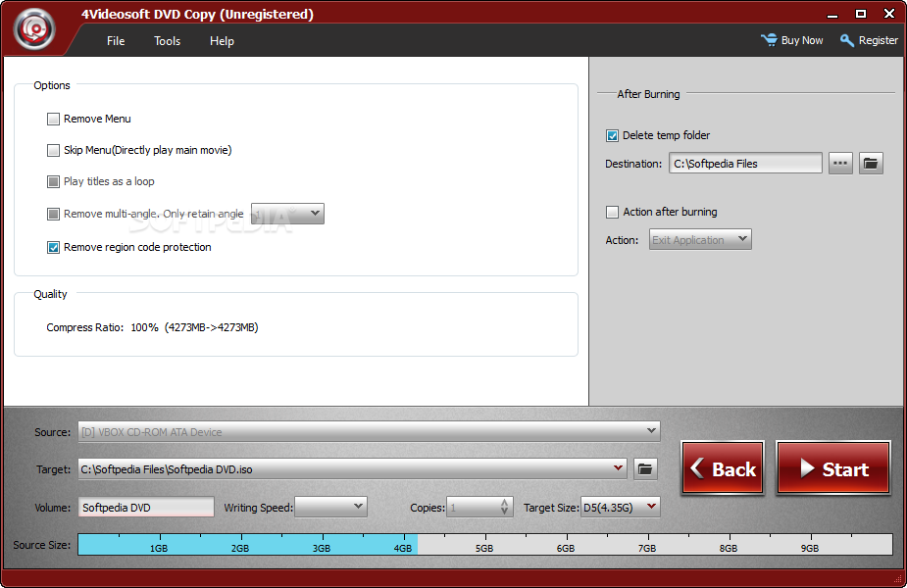This screenshot has width=907, height=588.
Task: Click the 4Videosoft DVD Copy logo icon
Action: coord(35,28)
